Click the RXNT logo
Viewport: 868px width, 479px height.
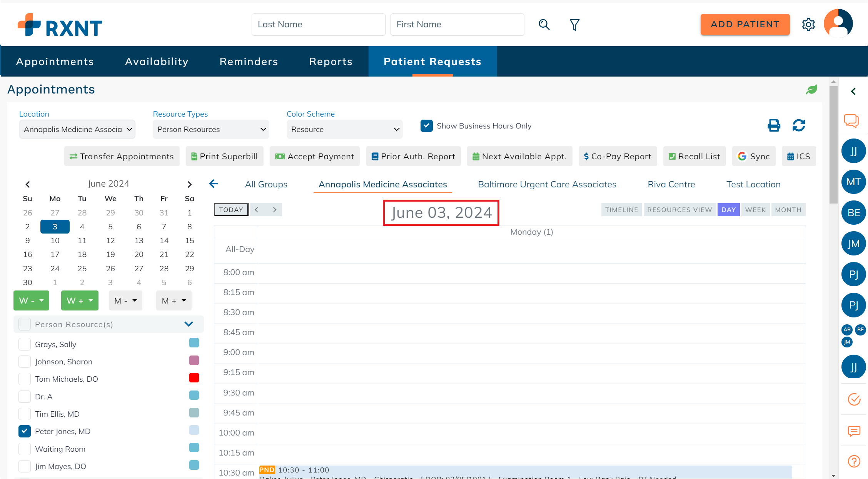click(60, 25)
